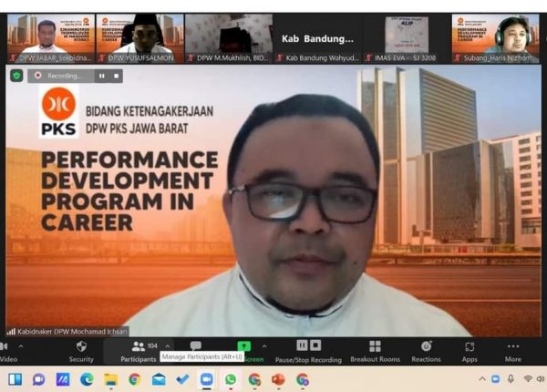The image size is (547, 392).
Task: Open File Explorer from the taskbar
Action: coord(111,379)
